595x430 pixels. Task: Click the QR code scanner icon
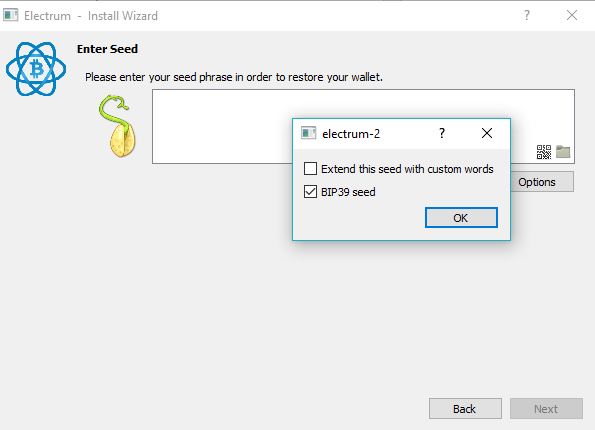coord(544,152)
